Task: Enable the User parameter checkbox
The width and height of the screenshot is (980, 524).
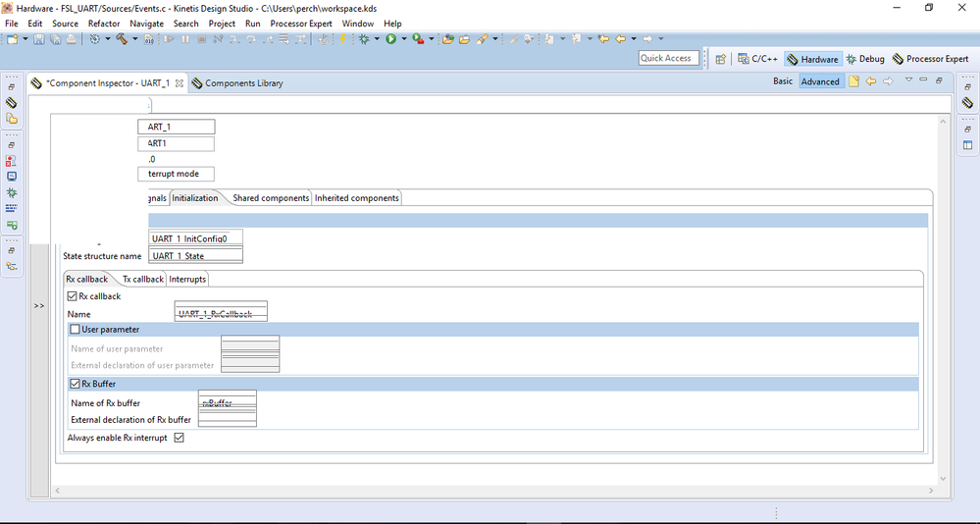Action: (x=75, y=330)
